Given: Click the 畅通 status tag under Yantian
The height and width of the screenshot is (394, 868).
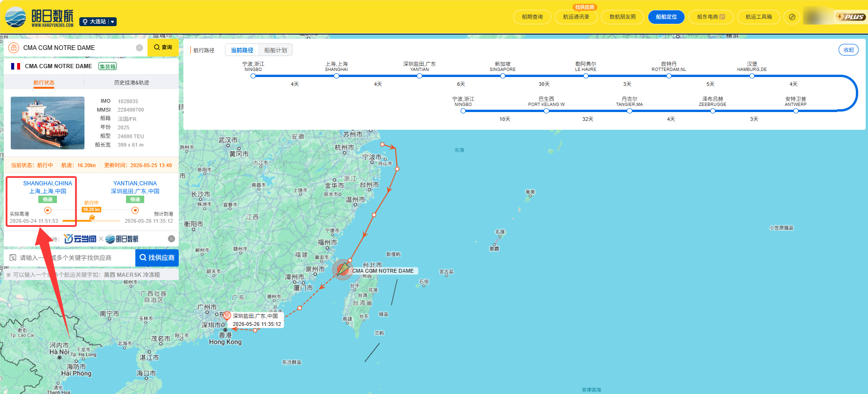Looking at the screenshot, I should [135, 199].
